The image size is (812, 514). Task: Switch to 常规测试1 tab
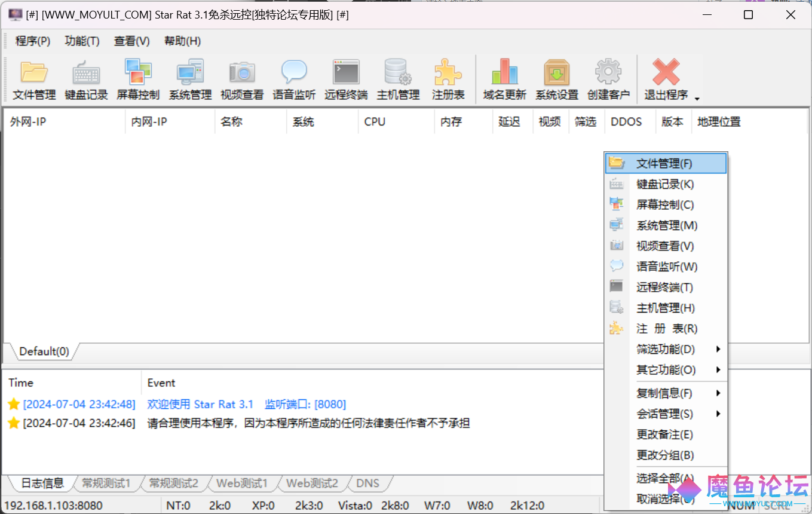click(106, 483)
